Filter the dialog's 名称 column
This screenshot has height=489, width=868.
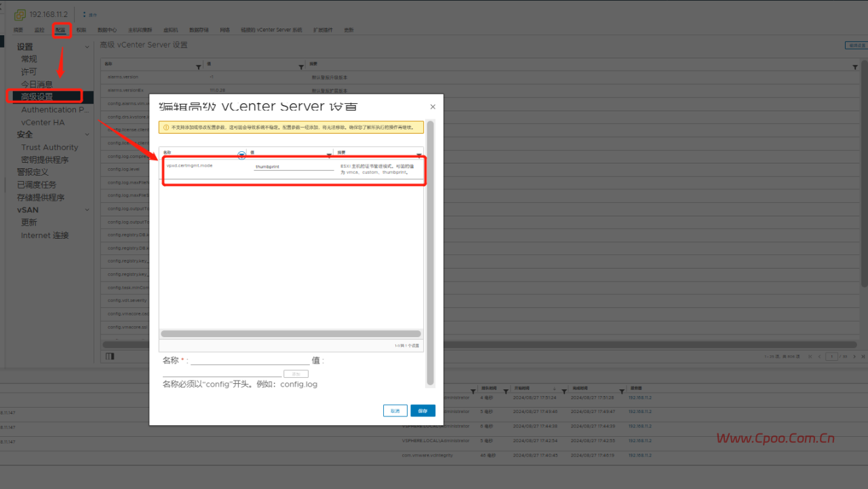pyautogui.click(x=242, y=155)
